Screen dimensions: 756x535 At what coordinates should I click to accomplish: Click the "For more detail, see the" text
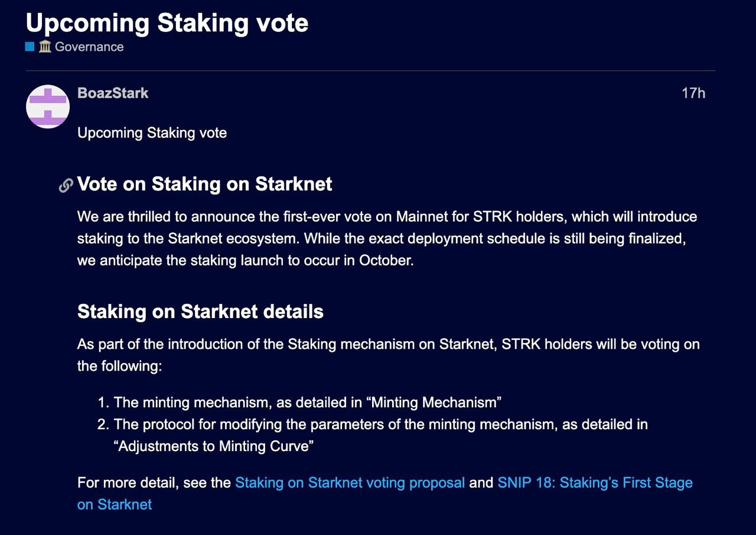(x=154, y=482)
